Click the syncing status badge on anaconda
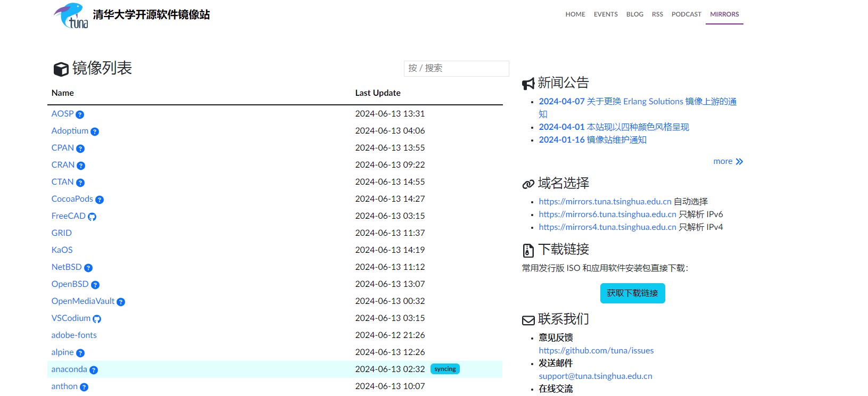Viewport: 868px width, 396px height. click(x=445, y=369)
